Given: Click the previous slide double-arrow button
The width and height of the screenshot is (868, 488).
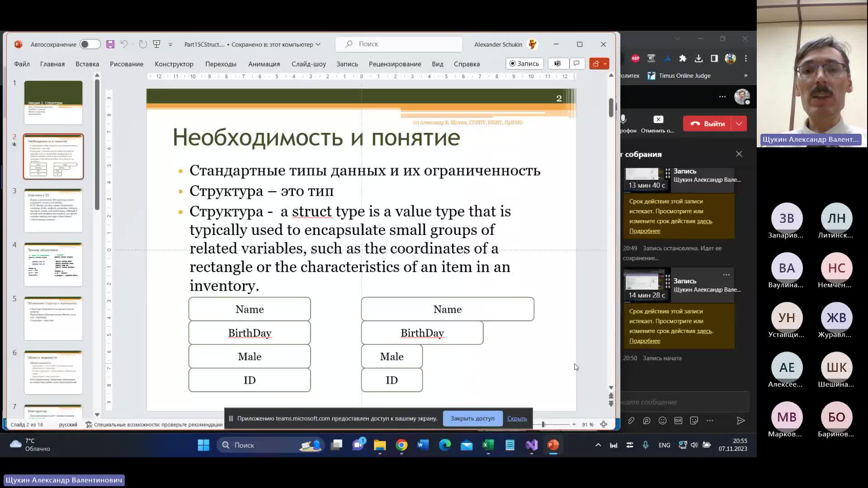Looking at the screenshot, I should point(611,396).
